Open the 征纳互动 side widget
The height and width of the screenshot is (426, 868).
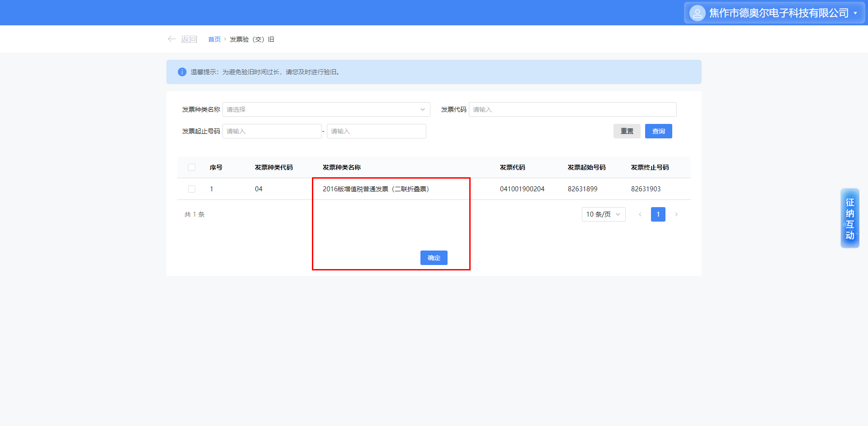850,218
